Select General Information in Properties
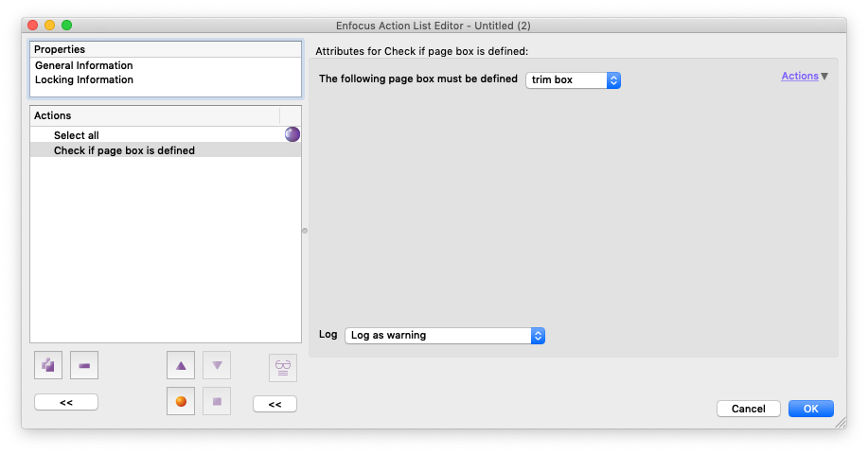 click(83, 65)
